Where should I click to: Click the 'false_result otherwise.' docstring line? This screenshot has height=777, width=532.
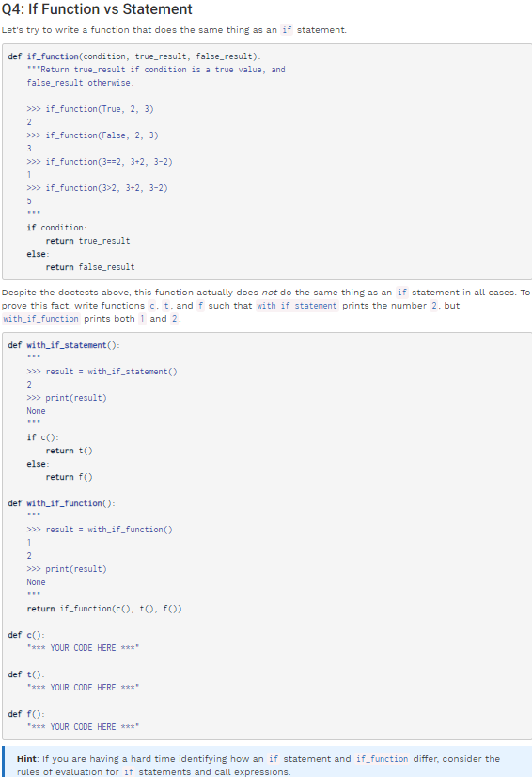click(80, 83)
